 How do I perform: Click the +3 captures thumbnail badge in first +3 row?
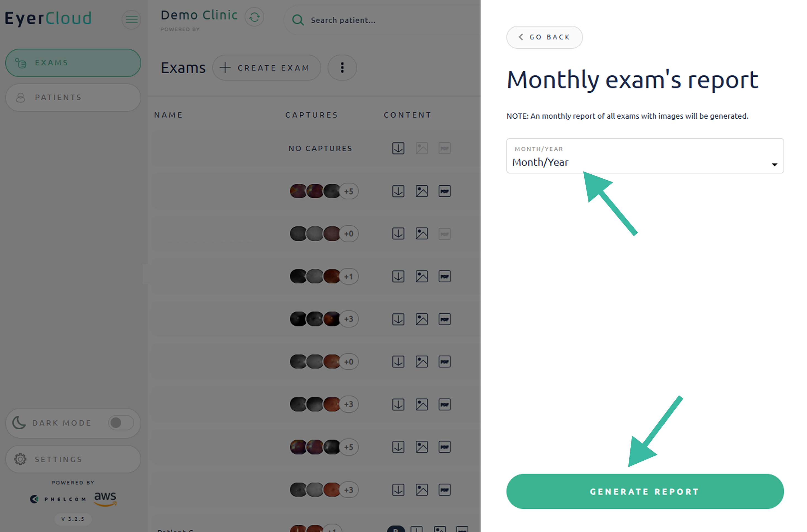tap(349, 319)
